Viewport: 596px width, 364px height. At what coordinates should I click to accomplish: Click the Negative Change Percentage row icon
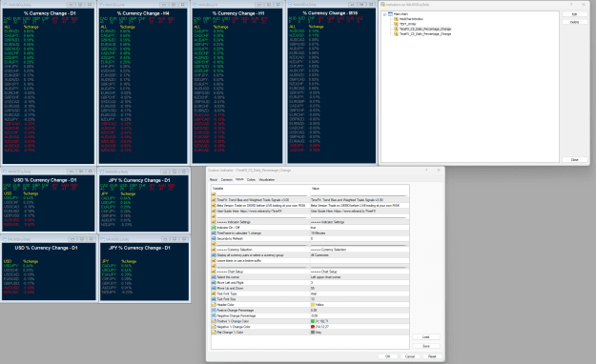pyautogui.click(x=214, y=315)
